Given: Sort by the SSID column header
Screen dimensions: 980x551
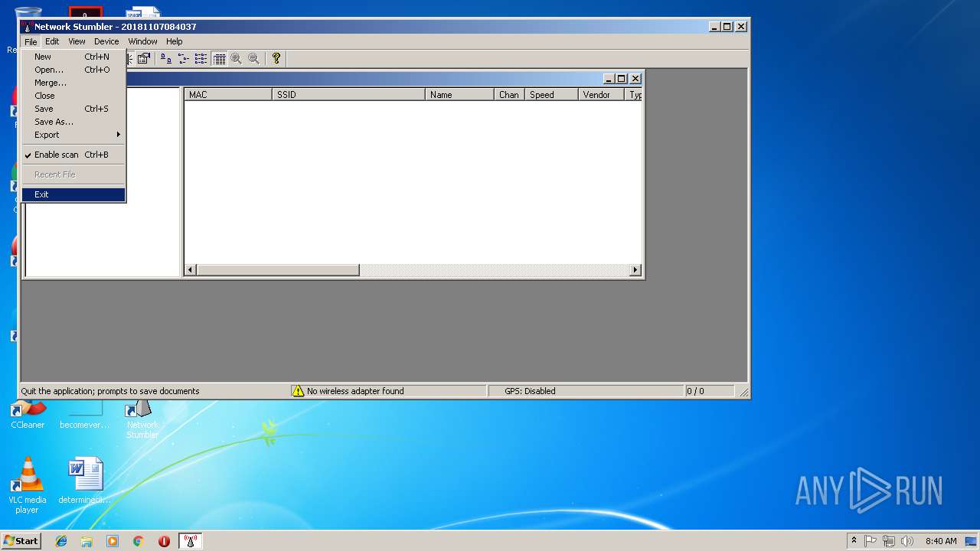Looking at the screenshot, I should point(348,95).
